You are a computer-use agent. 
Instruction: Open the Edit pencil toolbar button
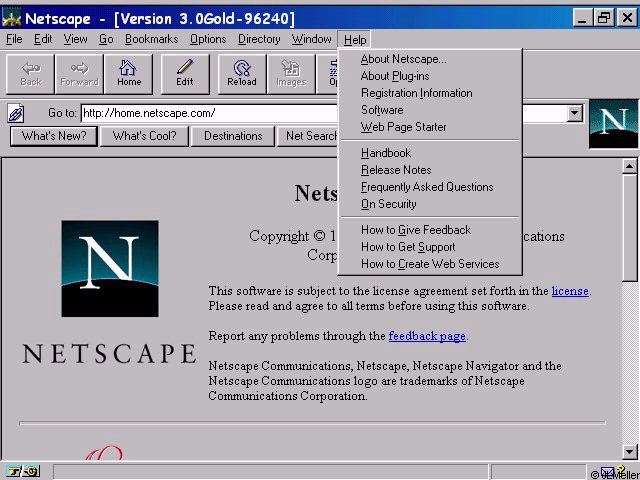click(185, 74)
